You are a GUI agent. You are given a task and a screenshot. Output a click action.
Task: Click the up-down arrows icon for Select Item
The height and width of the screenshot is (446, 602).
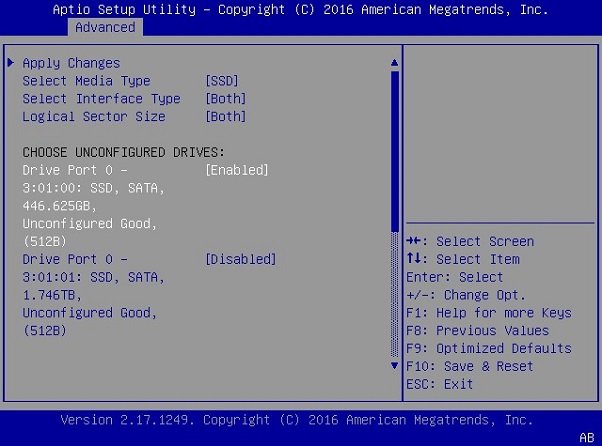tap(416, 259)
